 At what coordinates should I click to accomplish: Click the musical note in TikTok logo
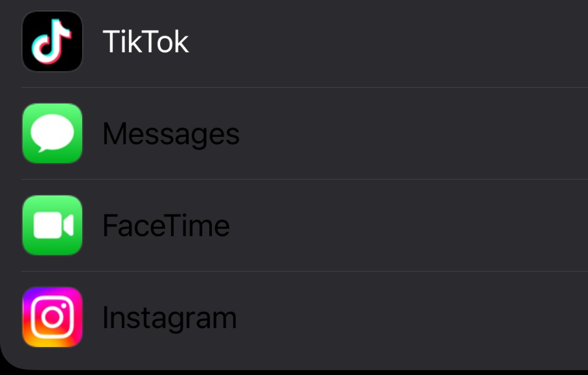(x=52, y=41)
